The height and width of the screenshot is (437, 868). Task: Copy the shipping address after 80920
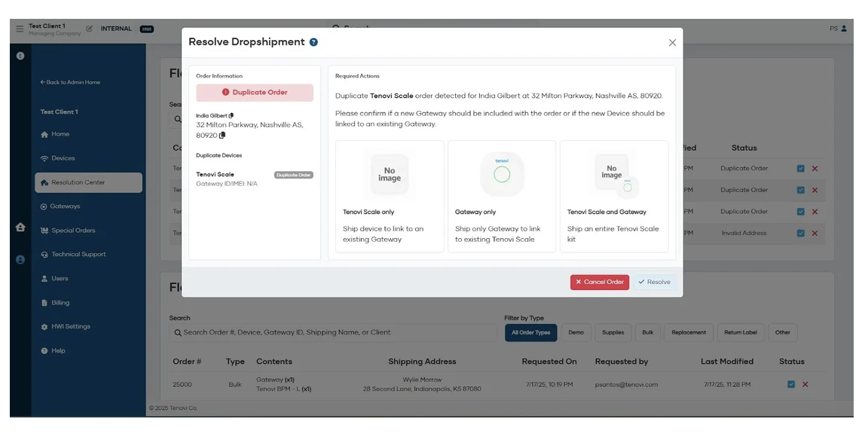(x=222, y=136)
